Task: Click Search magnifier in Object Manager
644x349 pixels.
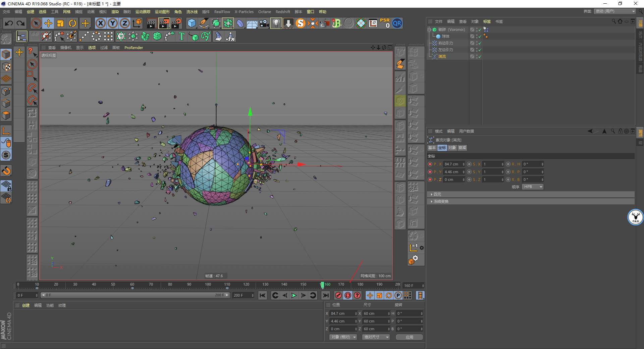Action: (614, 21)
